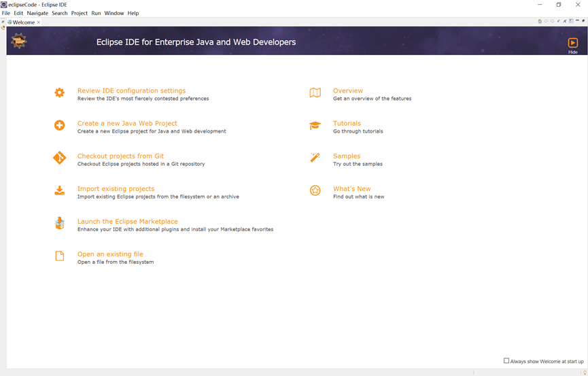
Task: Click 'Try out the samples' text
Action: click(x=358, y=164)
